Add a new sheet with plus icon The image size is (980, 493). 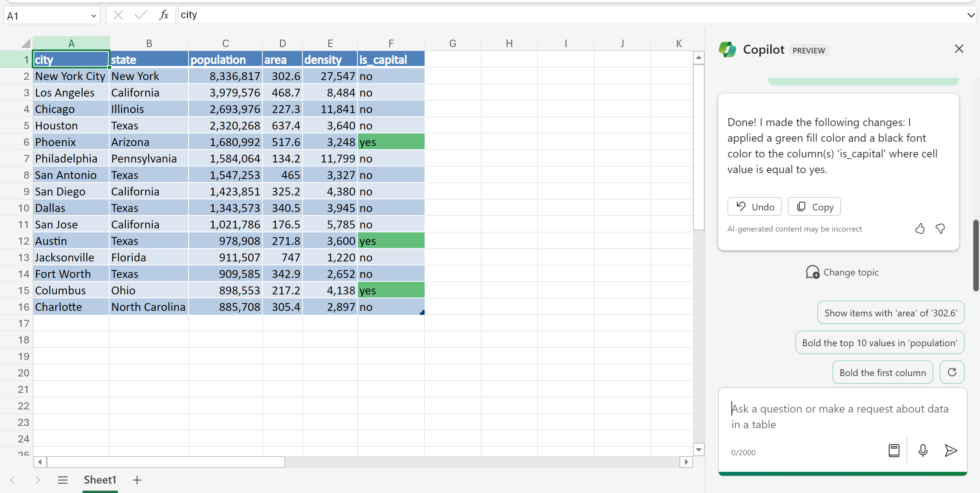coord(137,480)
